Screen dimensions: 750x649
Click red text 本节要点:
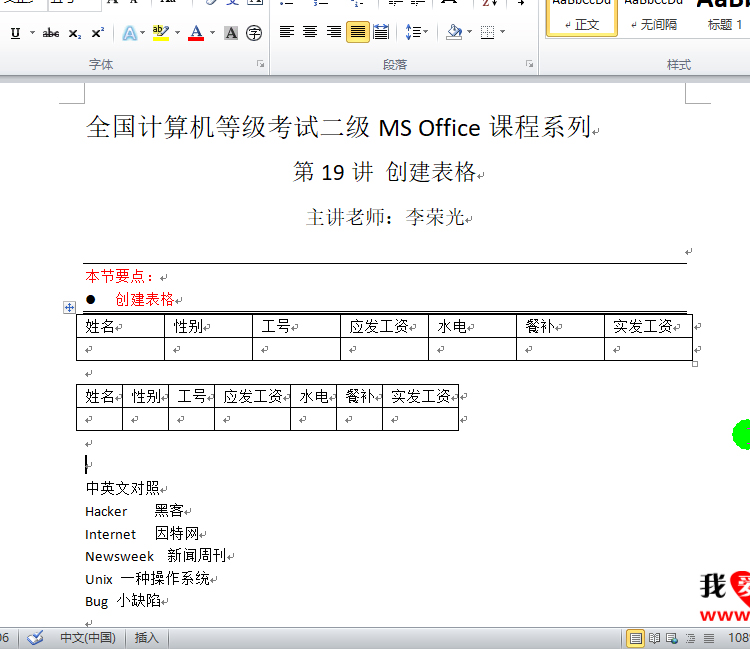click(120, 276)
